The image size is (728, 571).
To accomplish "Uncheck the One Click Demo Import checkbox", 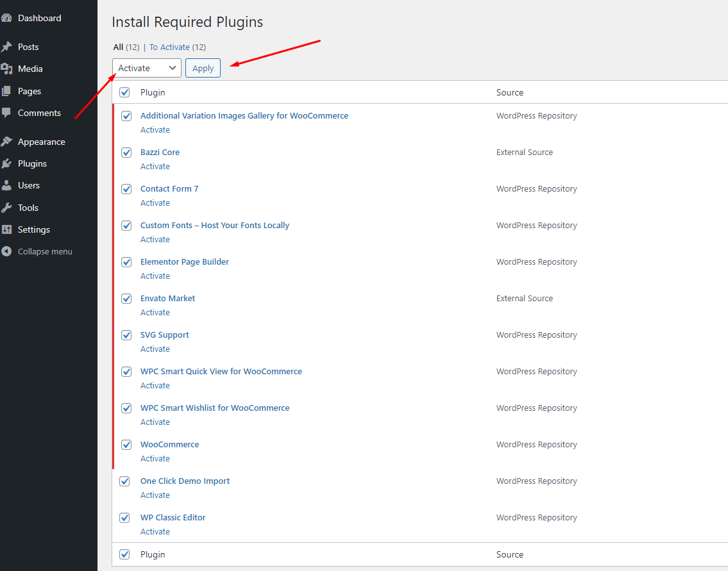I will (124, 481).
